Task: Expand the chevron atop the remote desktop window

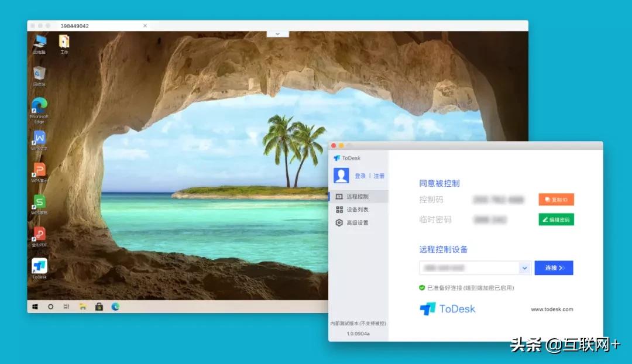Action: click(x=277, y=33)
